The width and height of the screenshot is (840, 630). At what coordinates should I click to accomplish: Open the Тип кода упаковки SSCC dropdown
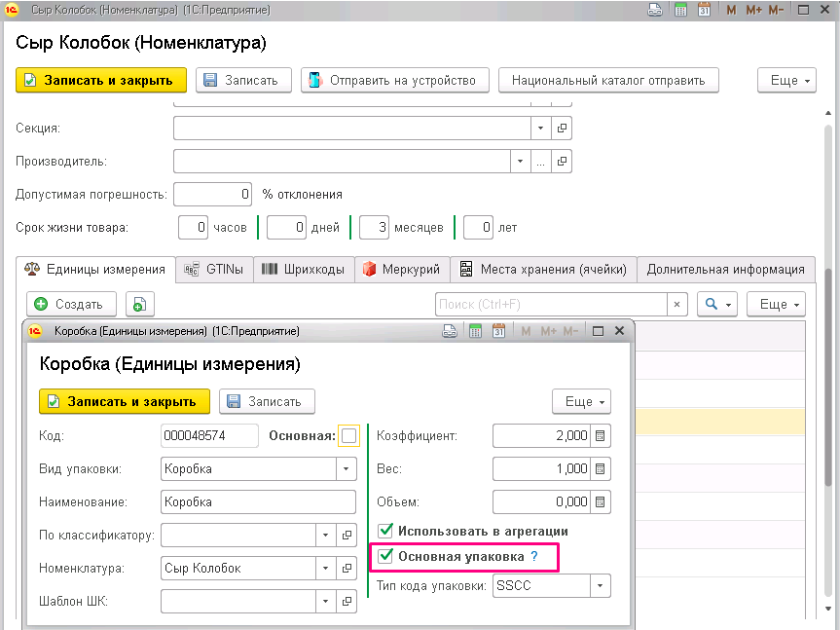point(600,585)
